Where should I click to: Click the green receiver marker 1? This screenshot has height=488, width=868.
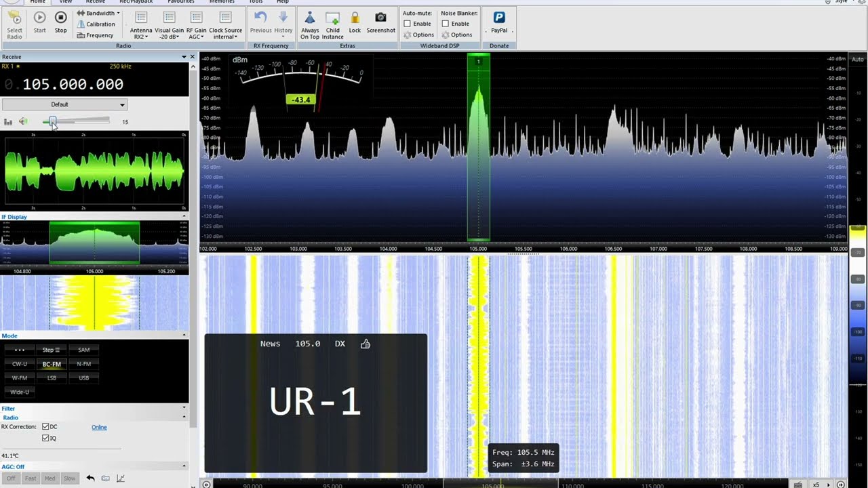[478, 62]
